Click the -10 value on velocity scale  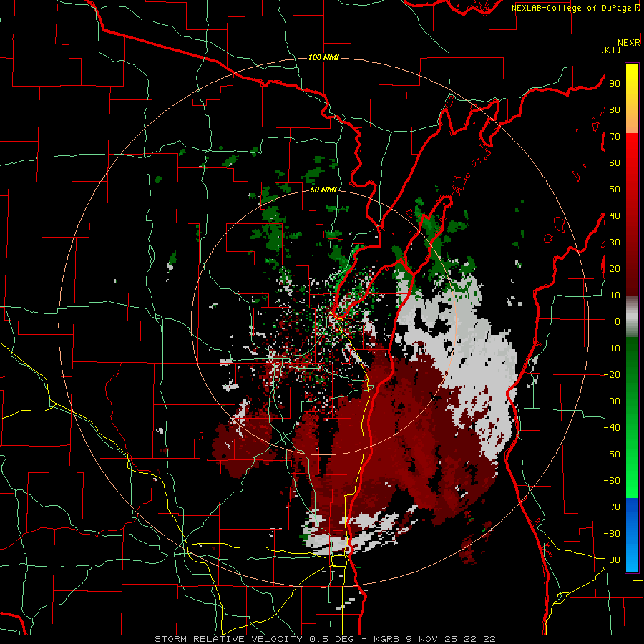(x=612, y=348)
